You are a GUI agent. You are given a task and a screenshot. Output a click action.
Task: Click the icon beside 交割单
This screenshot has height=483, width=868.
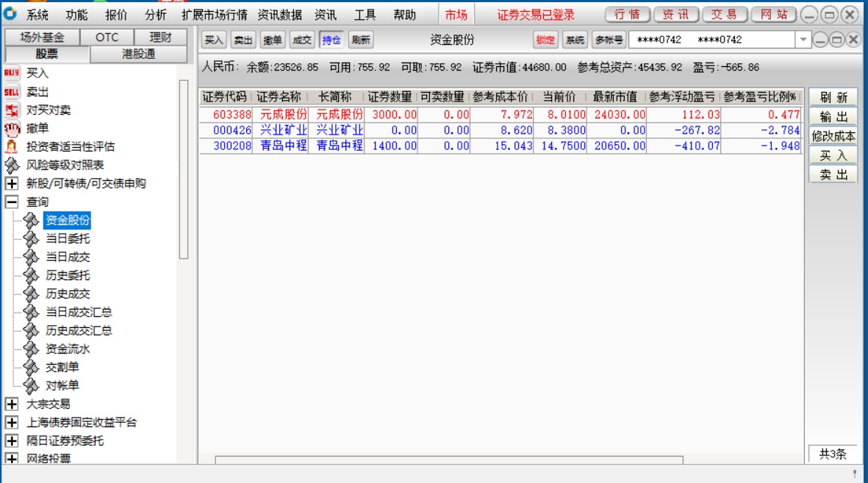pos(32,368)
